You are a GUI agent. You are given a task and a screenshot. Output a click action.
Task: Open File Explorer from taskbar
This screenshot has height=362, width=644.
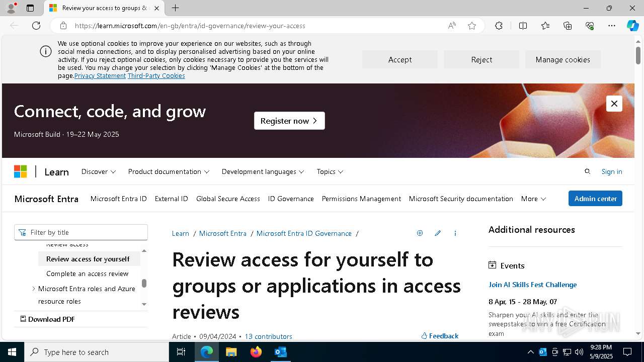coord(231,352)
